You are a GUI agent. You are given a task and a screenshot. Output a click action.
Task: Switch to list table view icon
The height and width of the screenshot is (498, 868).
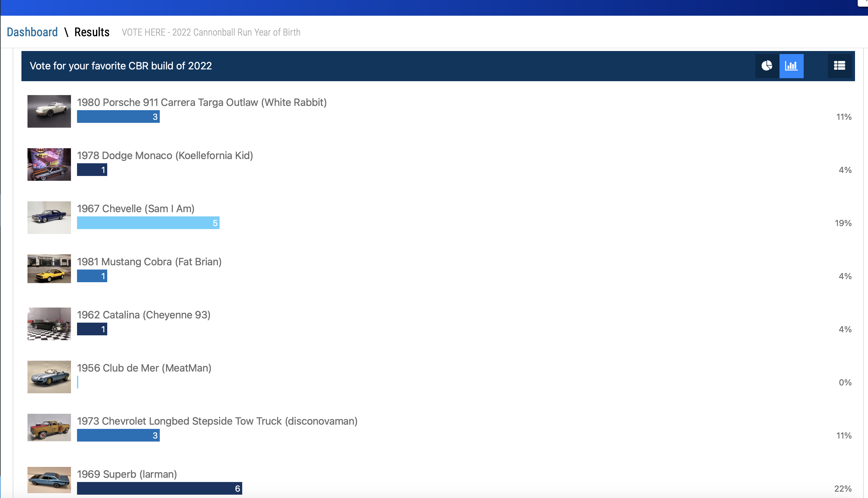click(x=840, y=66)
